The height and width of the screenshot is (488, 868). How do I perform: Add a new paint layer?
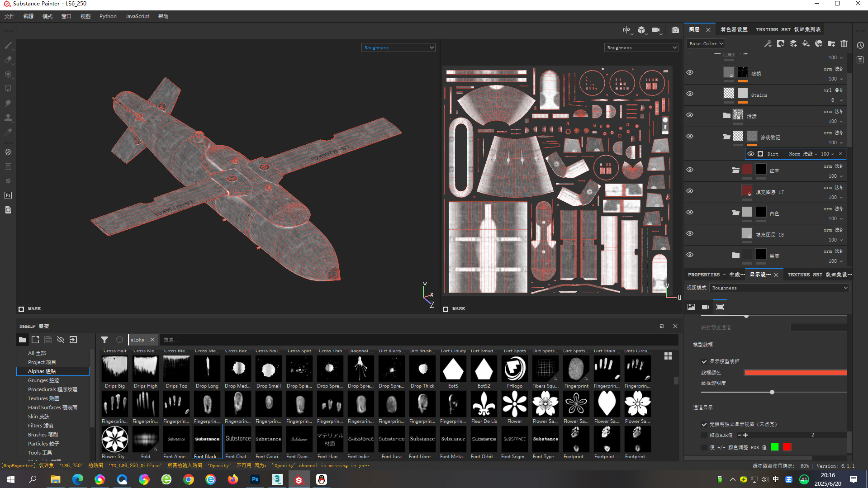[793, 43]
